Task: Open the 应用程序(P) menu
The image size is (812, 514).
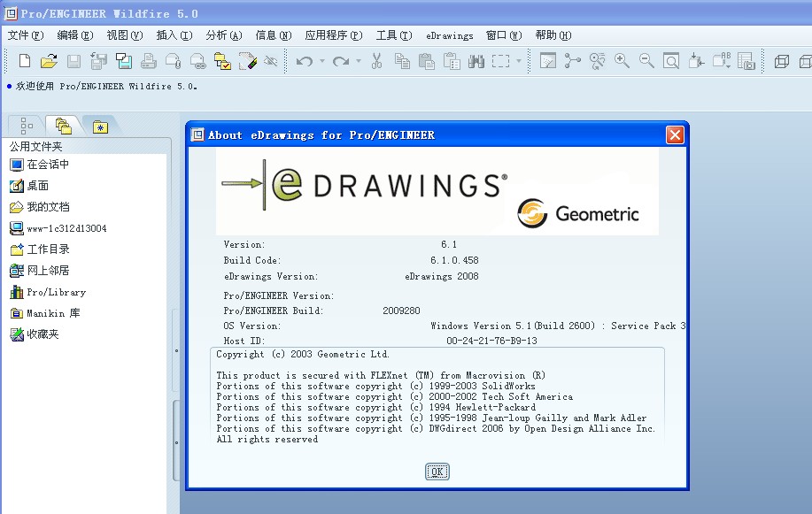Action: pos(334,35)
